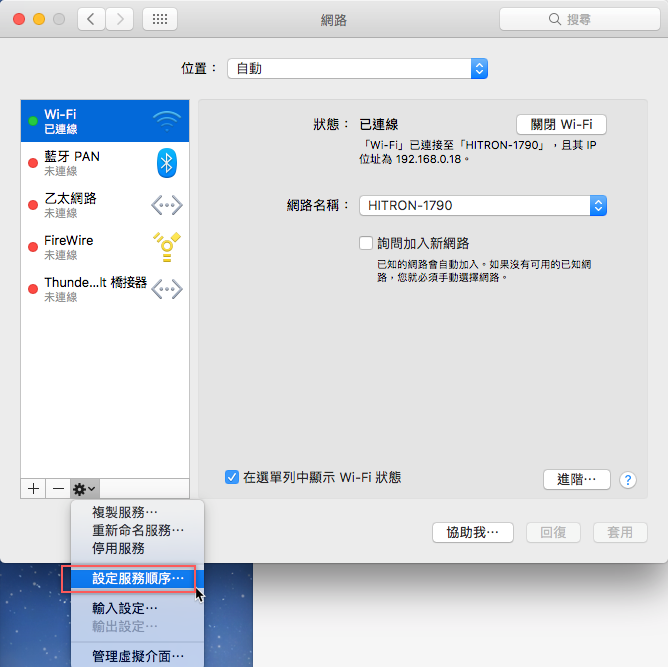Image resolution: width=668 pixels, height=667 pixels.
Task: Click the green status dot for Wi-Fi
Action: pos(33,121)
